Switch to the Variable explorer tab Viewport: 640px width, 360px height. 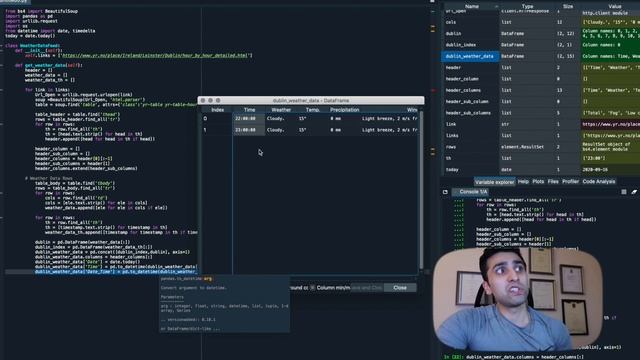coord(494,182)
